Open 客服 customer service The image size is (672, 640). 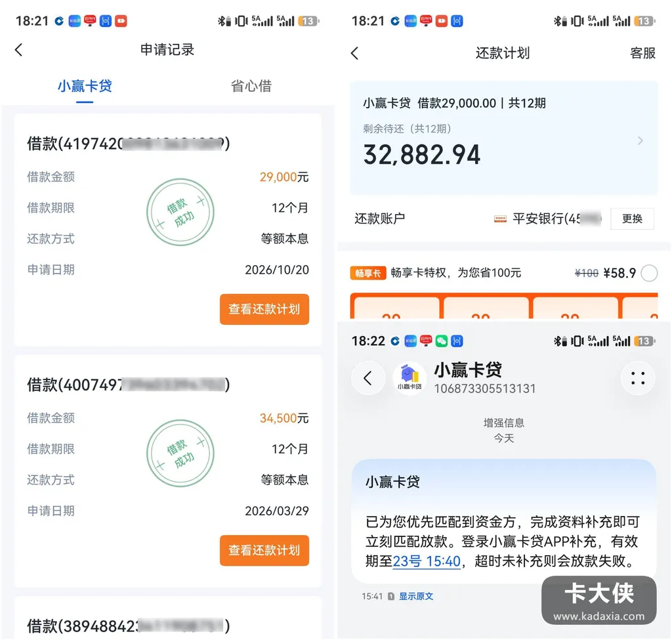642,53
